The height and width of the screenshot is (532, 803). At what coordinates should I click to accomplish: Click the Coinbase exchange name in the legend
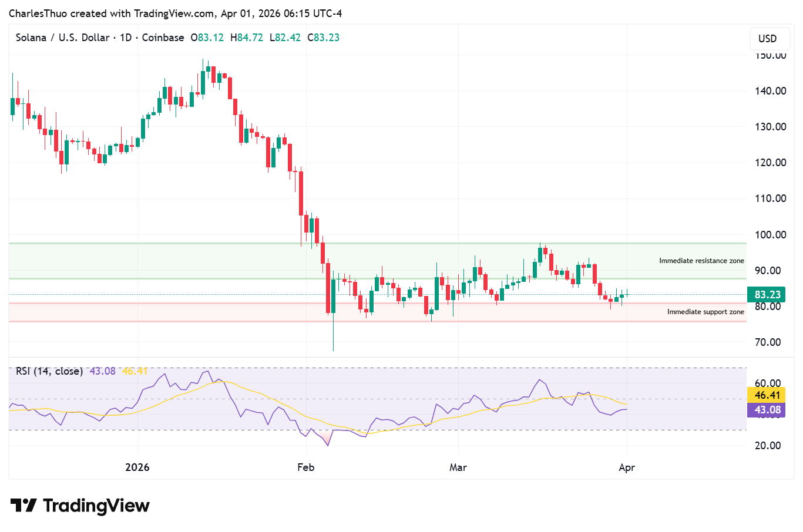coord(163,37)
